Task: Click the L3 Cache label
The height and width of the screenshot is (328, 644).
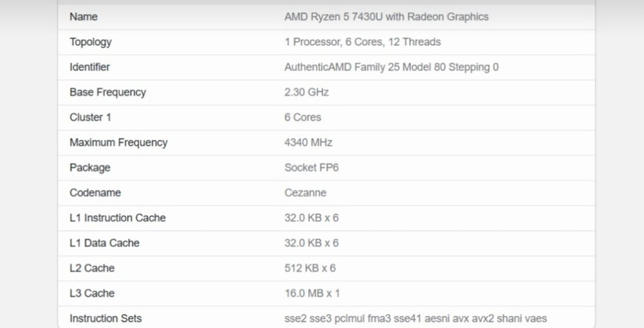Action: (x=92, y=293)
